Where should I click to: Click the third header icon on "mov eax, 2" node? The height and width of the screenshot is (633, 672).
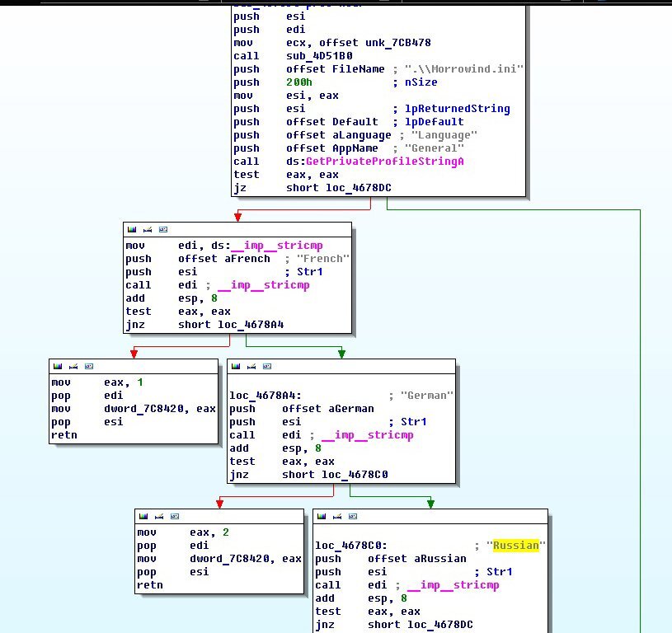point(174,516)
